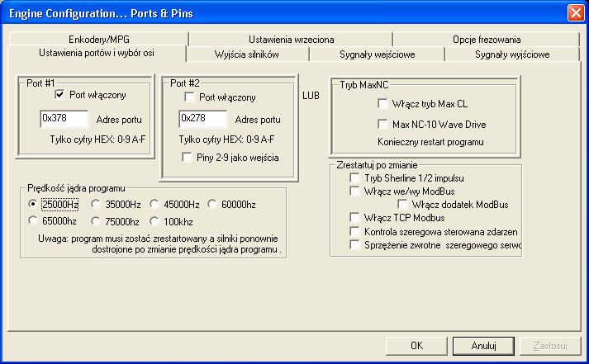The height and width of the screenshot is (364, 589).
Task: Enable Włącz tryb Max CL
Action: 382,103
